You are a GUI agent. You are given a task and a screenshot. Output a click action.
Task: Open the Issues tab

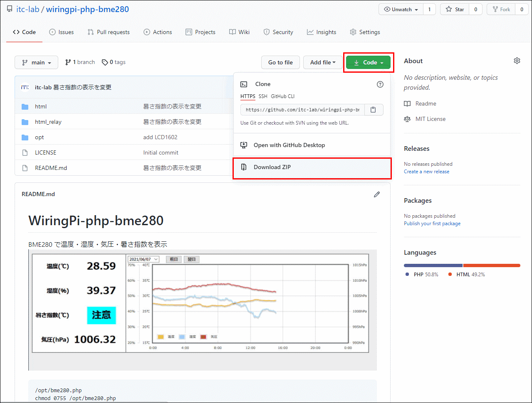click(62, 32)
